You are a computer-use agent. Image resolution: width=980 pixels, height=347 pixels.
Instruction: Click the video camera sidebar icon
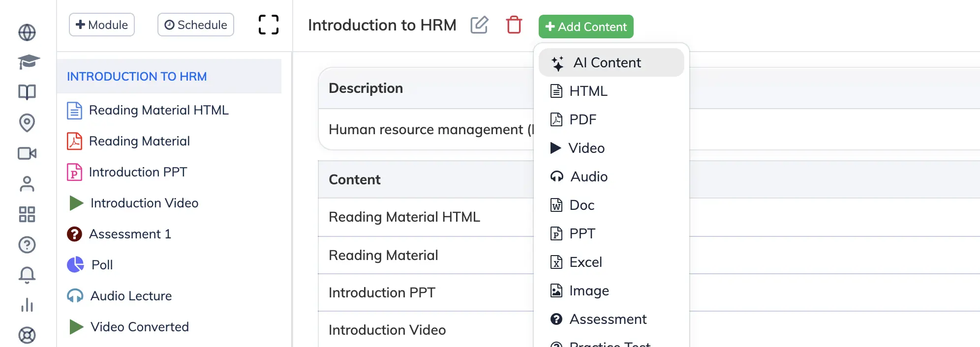click(x=27, y=153)
